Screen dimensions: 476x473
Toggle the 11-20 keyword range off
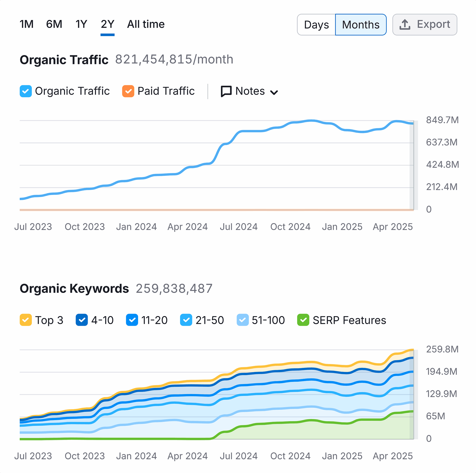[x=132, y=320]
